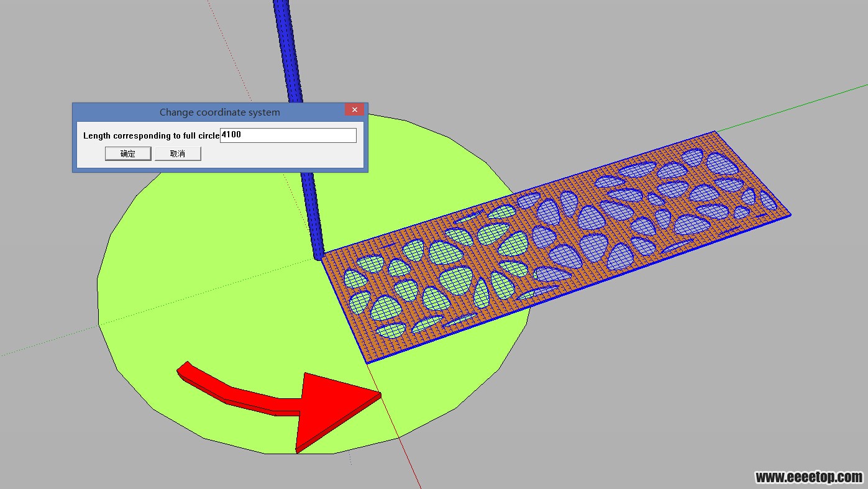Click the Change coordinate system title bar
The image size is (868, 489).
(x=219, y=112)
